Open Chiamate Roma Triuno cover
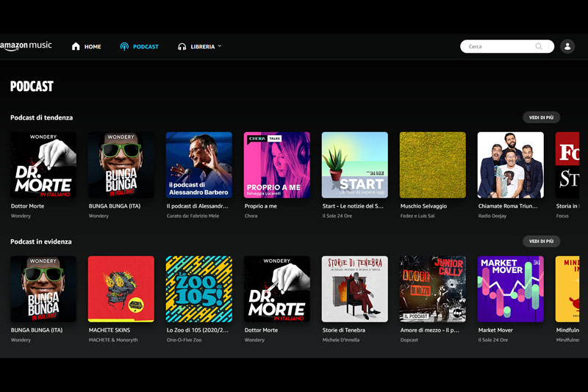This screenshot has width=588, height=392. click(x=510, y=164)
